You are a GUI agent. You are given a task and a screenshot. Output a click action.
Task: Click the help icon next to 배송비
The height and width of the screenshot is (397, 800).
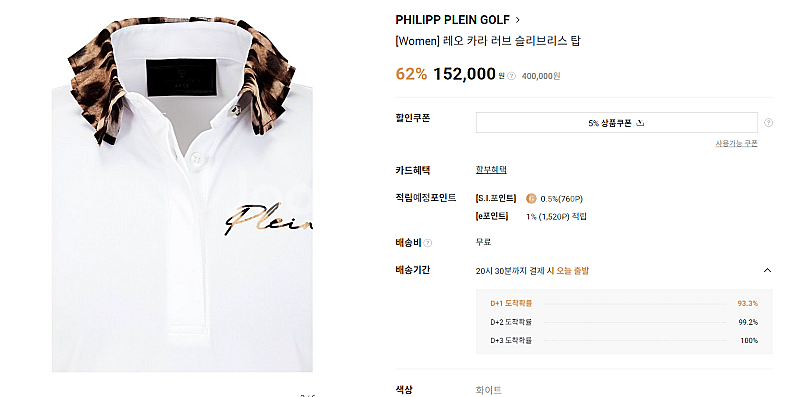428,243
